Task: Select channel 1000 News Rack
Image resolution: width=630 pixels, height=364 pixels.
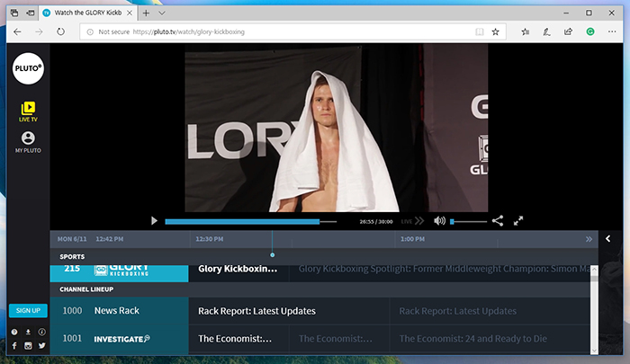Action: (x=119, y=311)
